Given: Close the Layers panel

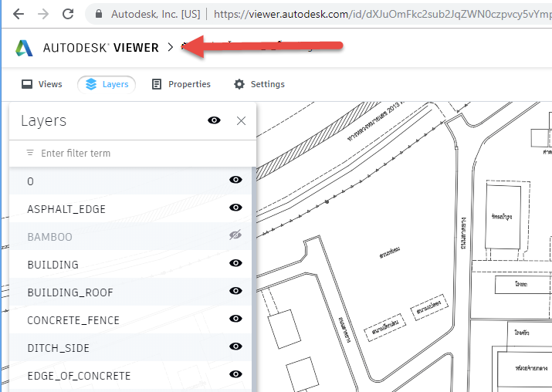Looking at the screenshot, I should 241,121.
